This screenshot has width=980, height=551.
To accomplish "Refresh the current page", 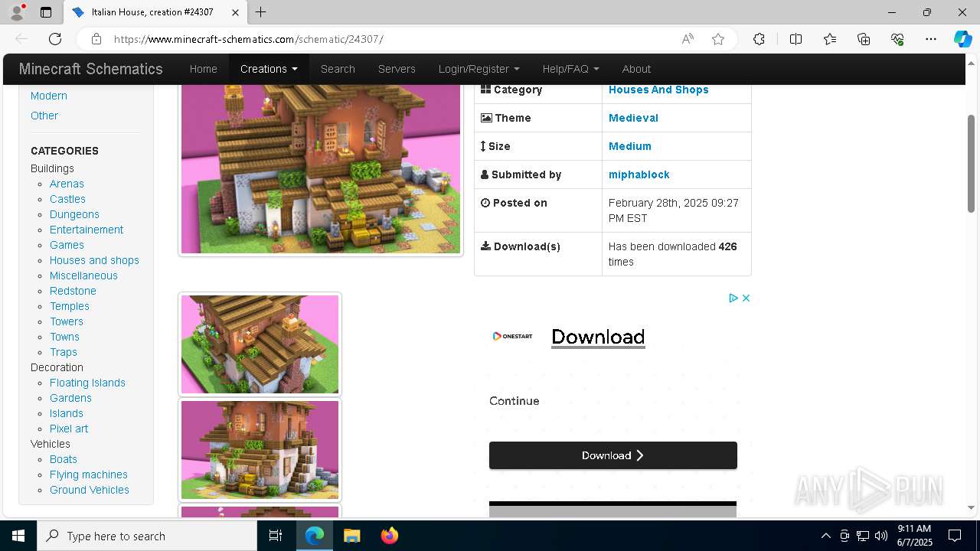I will tap(55, 39).
